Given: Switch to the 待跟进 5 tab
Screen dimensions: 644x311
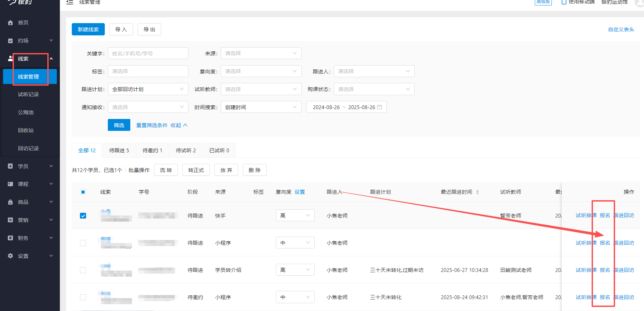Looking at the screenshot, I should click(x=118, y=150).
